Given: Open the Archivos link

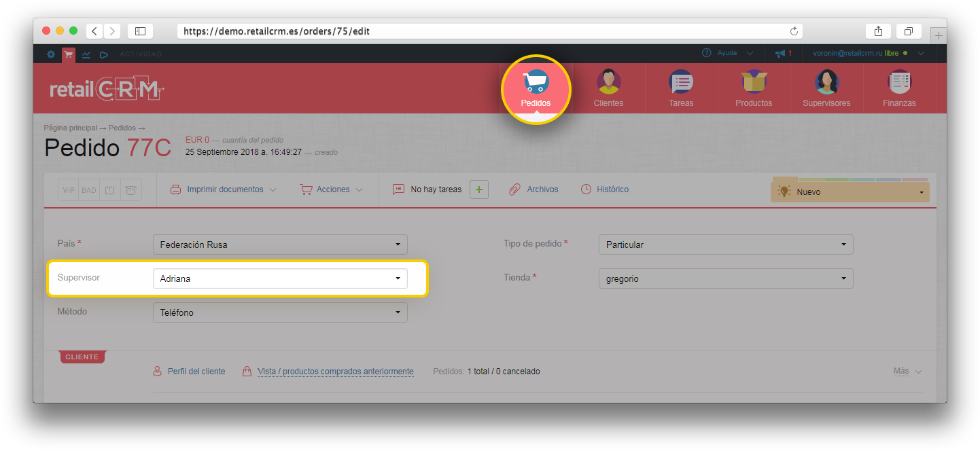Looking at the screenshot, I should [x=534, y=190].
